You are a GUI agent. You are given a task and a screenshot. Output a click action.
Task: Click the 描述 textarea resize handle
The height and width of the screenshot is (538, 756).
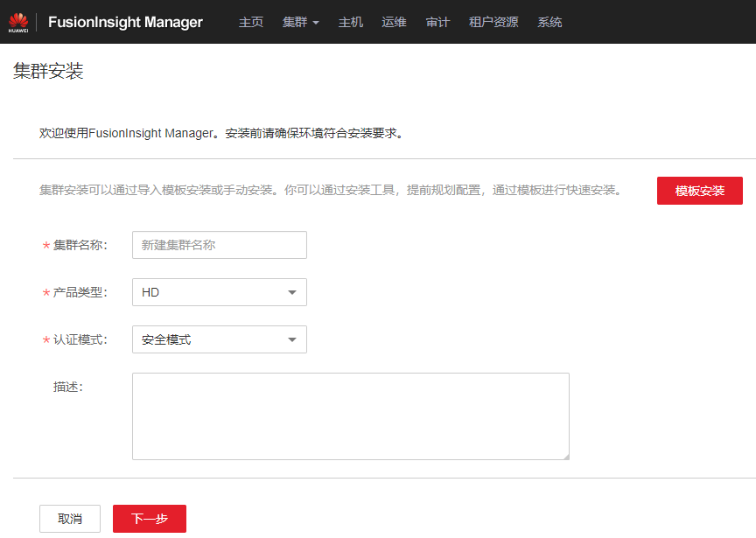[x=566, y=457]
